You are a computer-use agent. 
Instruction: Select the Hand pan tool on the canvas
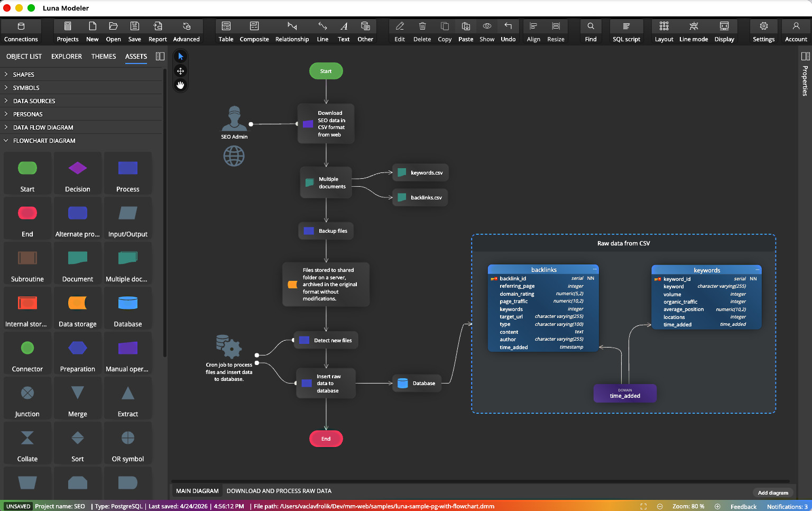point(180,85)
